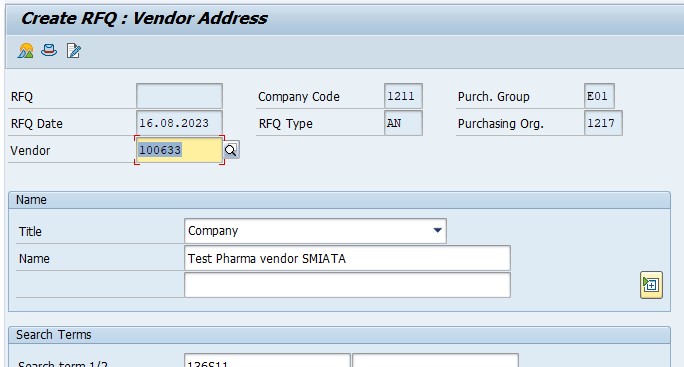This screenshot has width=684, height=367.
Task: Click the Name group box header
Action: tap(339, 200)
